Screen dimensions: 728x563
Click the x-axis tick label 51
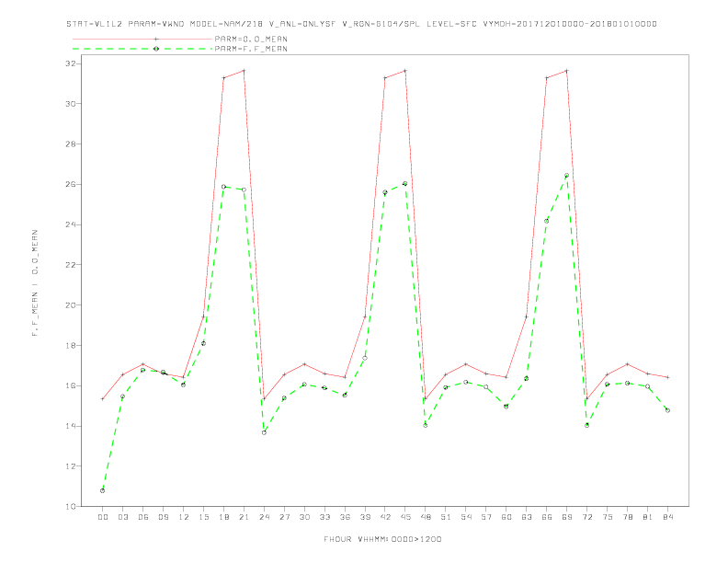(x=446, y=517)
